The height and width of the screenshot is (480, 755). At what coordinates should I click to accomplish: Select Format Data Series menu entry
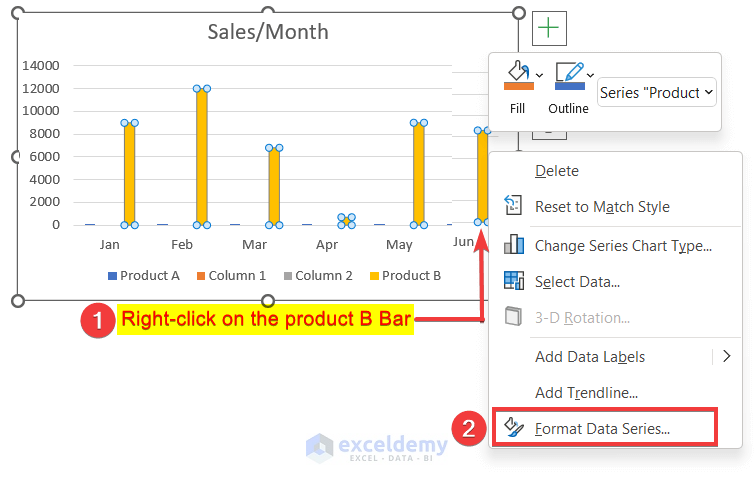[x=602, y=428]
